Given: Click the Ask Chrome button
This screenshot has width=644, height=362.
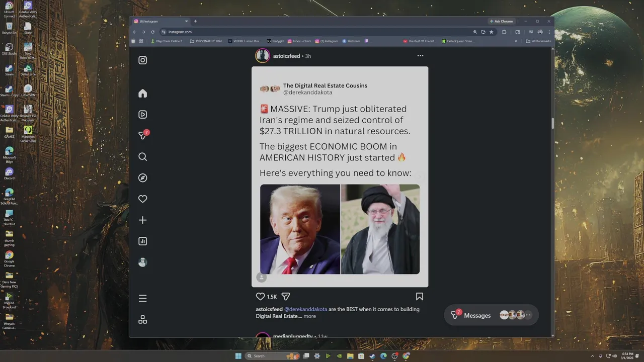Looking at the screenshot, I should pyautogui.click(x=501, y=21).
